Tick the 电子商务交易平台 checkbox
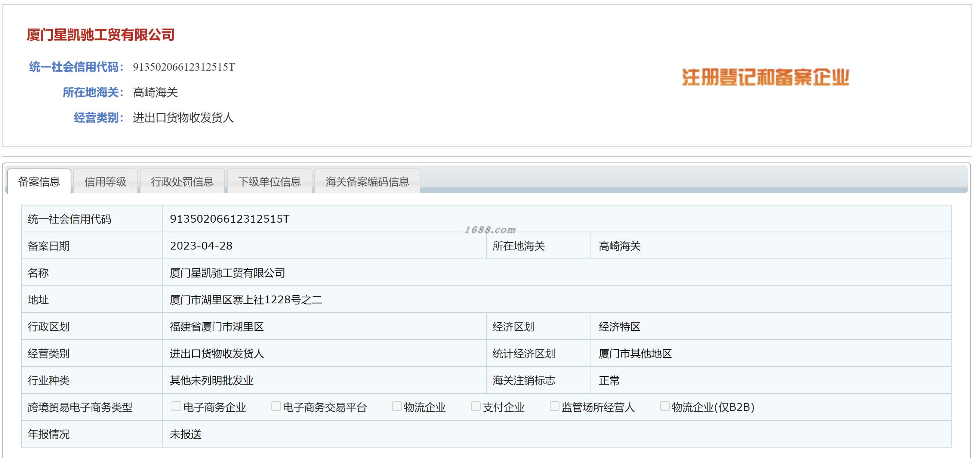 pyautogui.click(x=276, y=406)
